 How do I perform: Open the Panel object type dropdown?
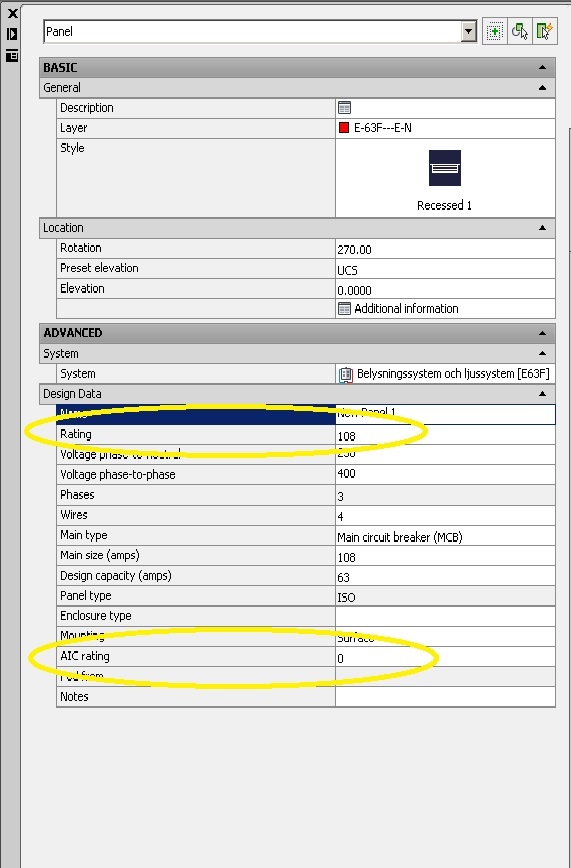(469, 32)
